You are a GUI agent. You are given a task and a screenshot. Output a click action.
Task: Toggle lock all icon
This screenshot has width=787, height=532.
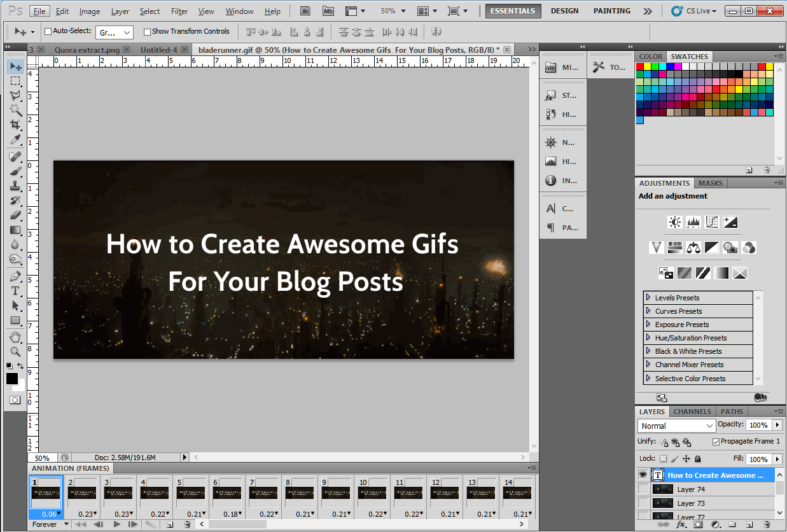pos(698,458)
